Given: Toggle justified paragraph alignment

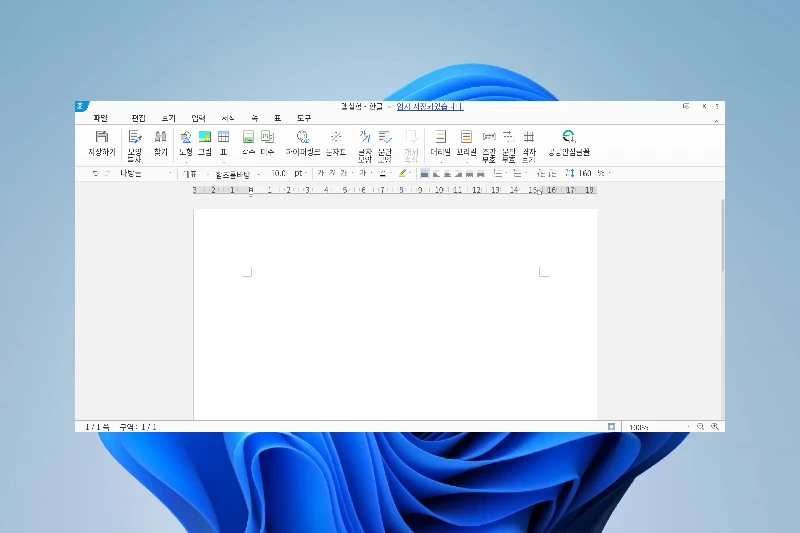Looking at the screenshot, I should pos(424,173).
